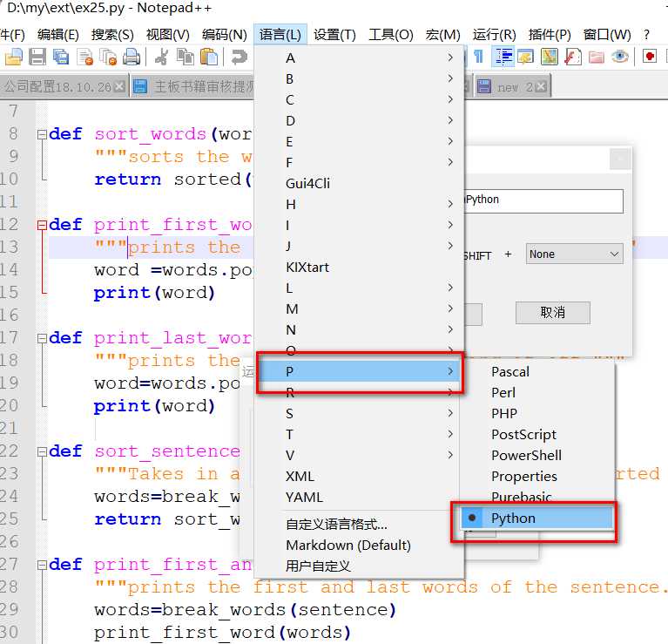Viewport: 668px width, 644px height.
Task: Open 自定义语言格式... menu entry
Action: [x=359, y=525]
